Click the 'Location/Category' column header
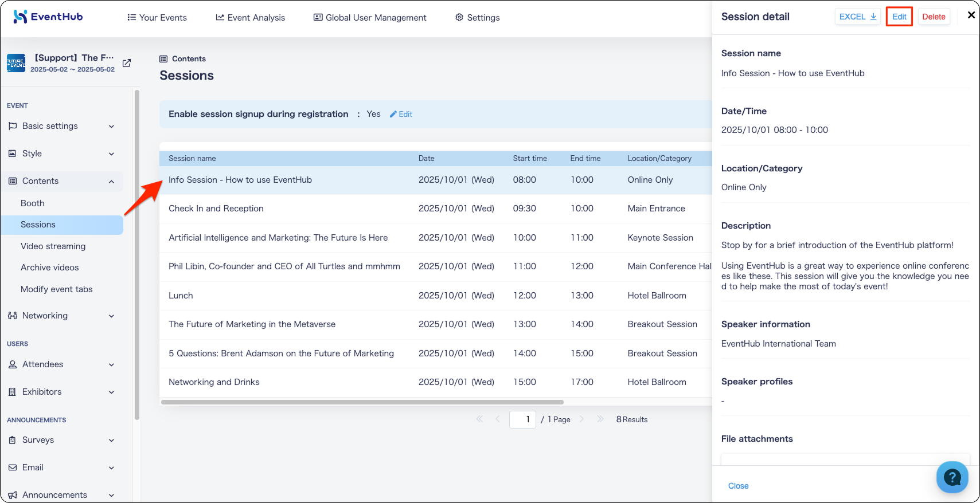Viewport: 980px width, 503px height. tap(659, 159)
